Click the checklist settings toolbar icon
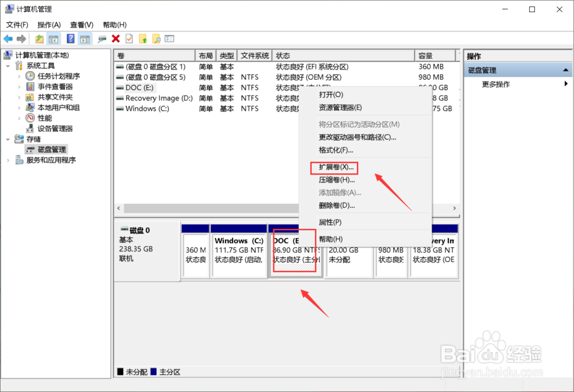 169,39
